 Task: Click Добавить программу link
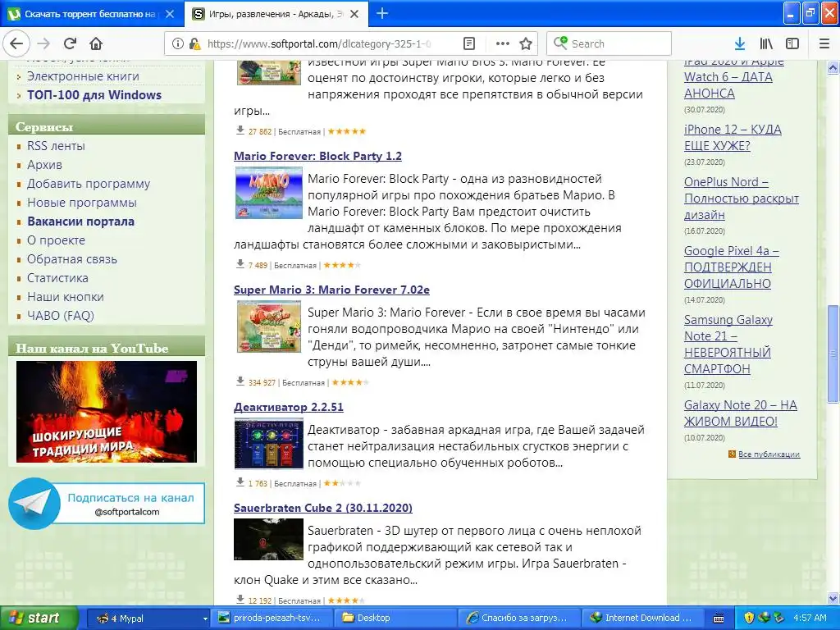click(x=89, y=183)
